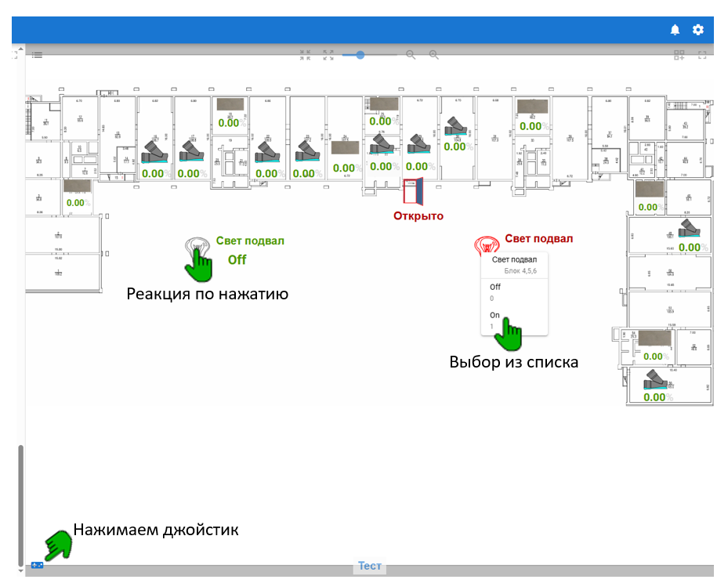Click the scroll-up arrow at the top left
Image resolution: width=728 pixels, height=583 pixels.
20,49
